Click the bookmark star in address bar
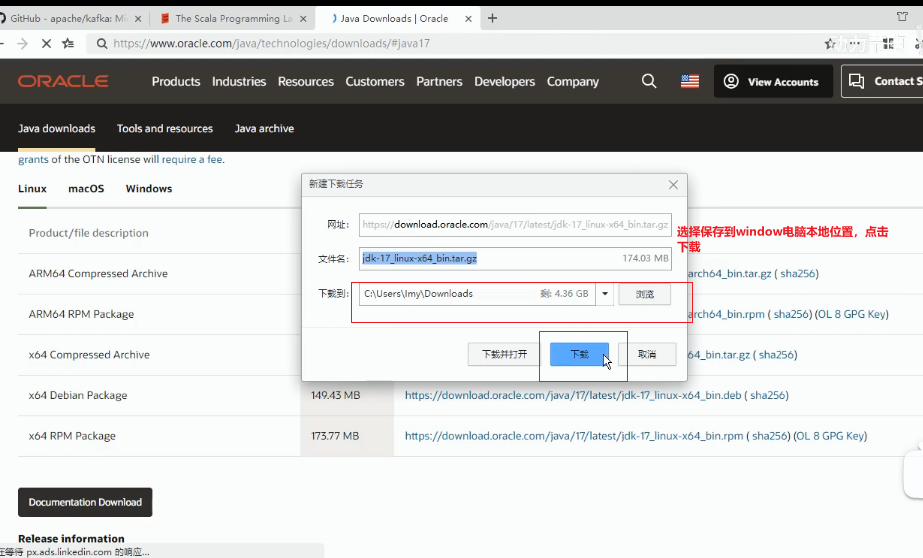923x558 pixels. click(x=829, y=43)
